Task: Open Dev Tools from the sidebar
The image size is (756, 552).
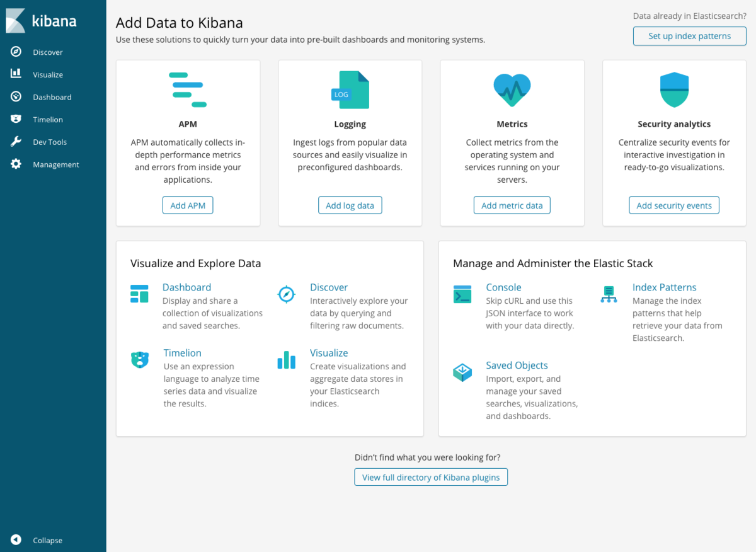Action: click(50, 142)
